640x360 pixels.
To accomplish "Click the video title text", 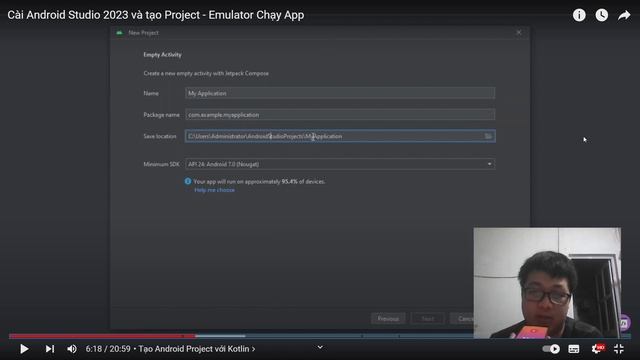I will click(156, 15).
